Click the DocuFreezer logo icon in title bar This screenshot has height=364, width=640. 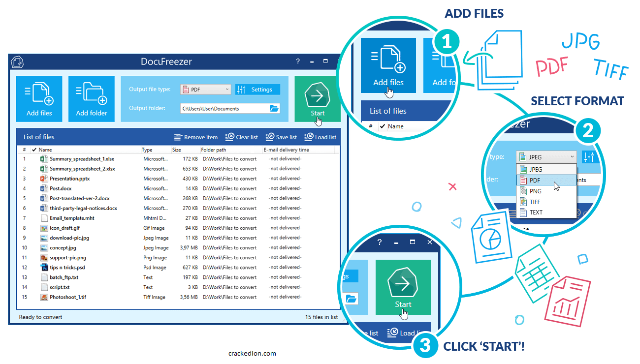coord(17,62)
